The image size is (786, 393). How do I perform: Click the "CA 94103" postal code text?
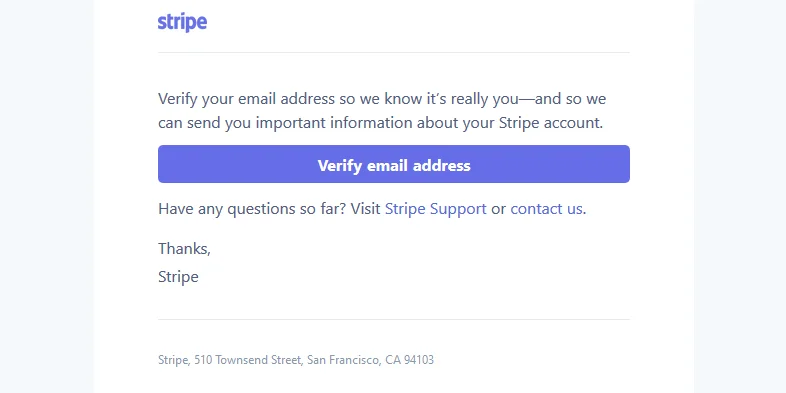point(409,360)
